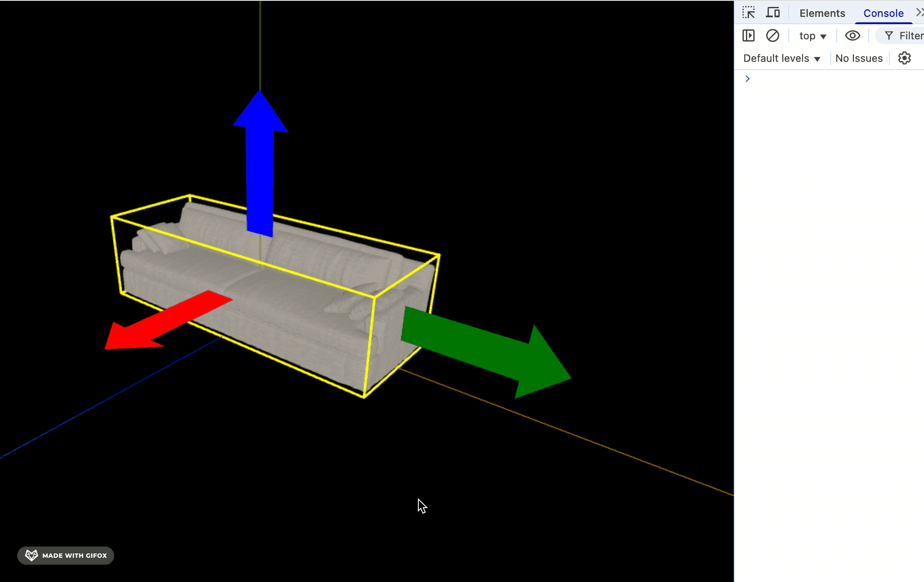
Task: Show the console sidebar panel icon
Action: 749,35
